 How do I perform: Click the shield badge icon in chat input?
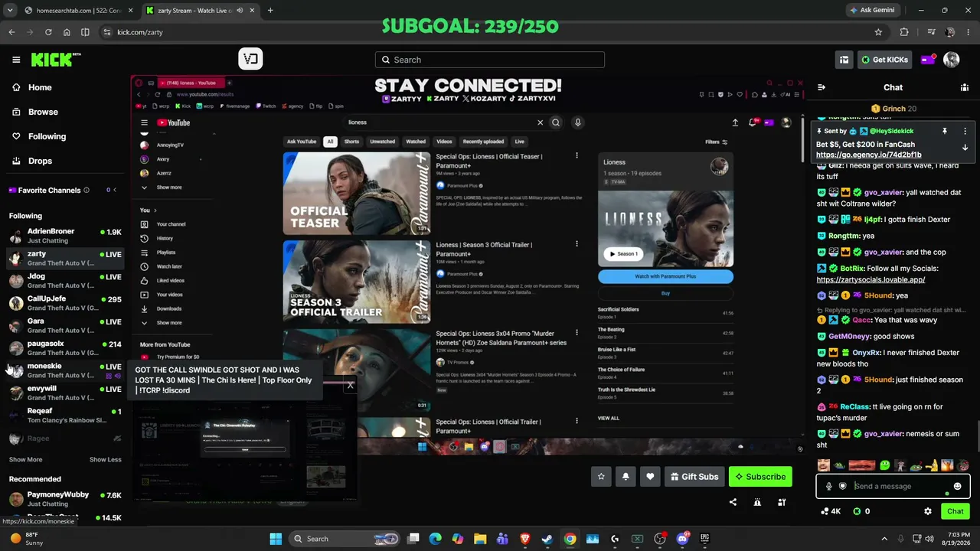tap(843, 486)
